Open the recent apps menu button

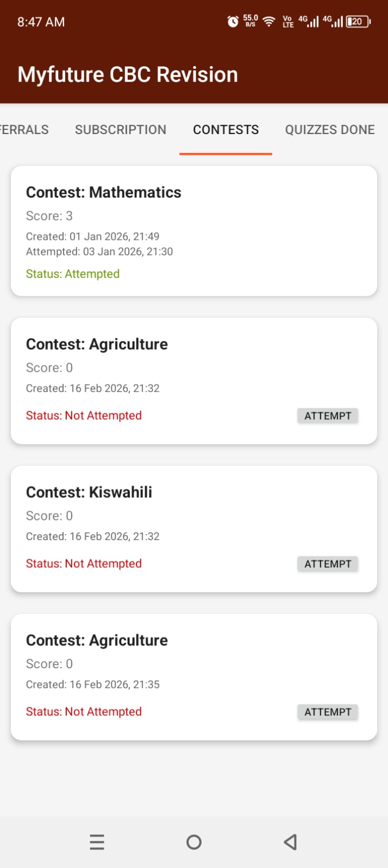pos(97,842)
